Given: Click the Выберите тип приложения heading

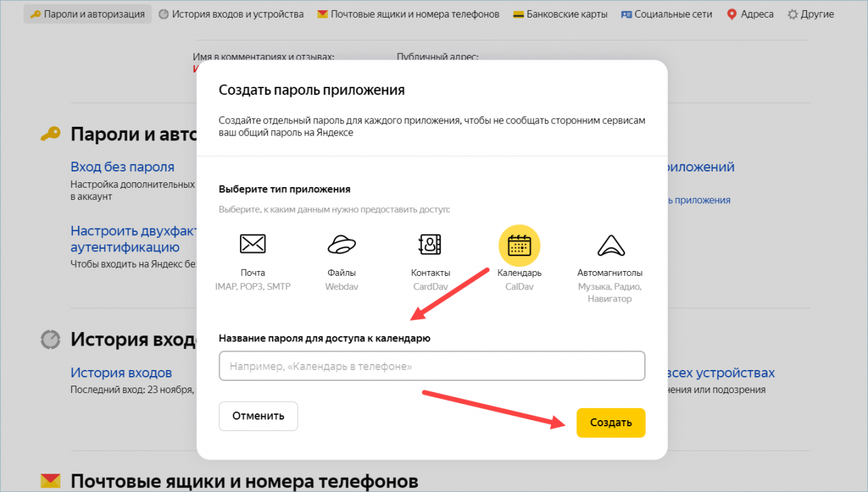Looking at the screenshot, I should [285, 189].
